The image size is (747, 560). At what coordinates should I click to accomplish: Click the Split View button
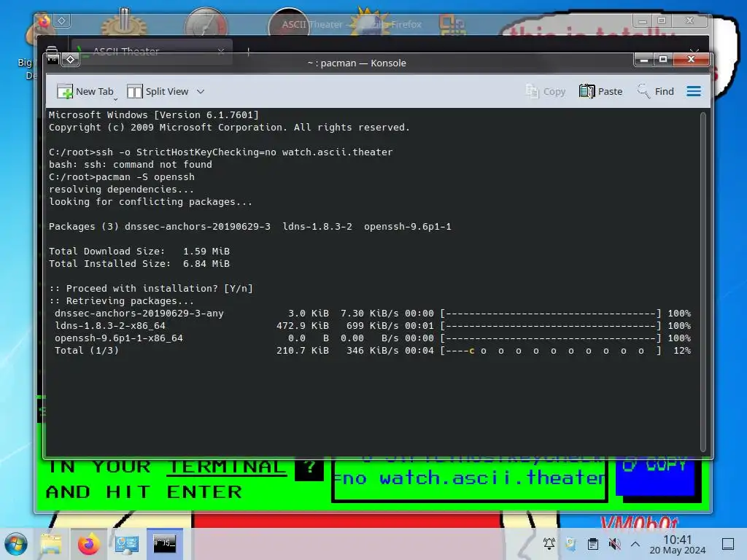click(x=158, y=91)
